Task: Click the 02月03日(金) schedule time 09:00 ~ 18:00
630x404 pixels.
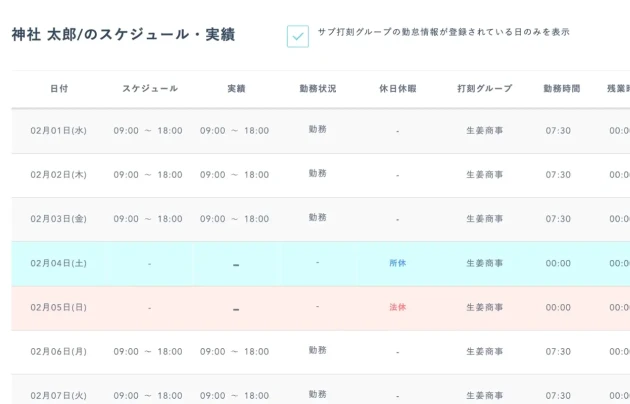Action: coord(148,219)
